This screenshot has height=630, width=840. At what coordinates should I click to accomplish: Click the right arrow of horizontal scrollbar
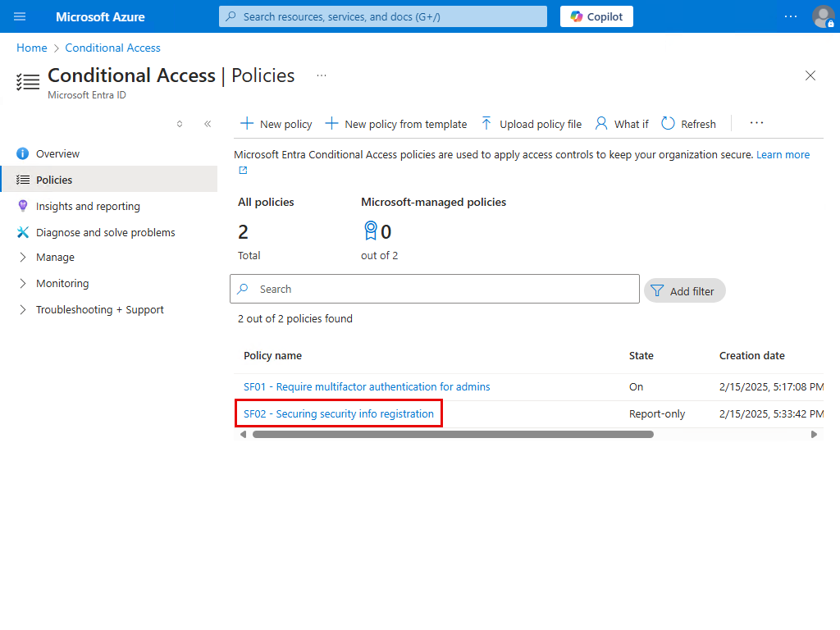click(815, 435)
